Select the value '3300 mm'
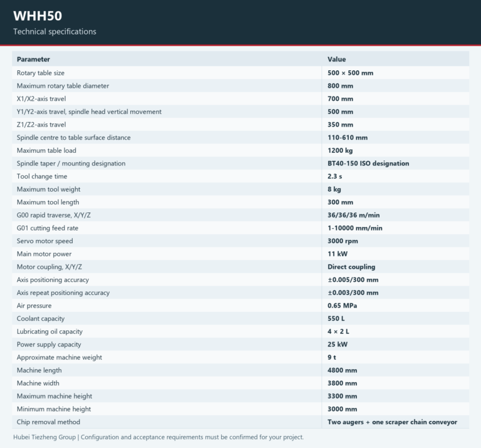The height and width of the screenshot is (448, 481). [342, 396]
